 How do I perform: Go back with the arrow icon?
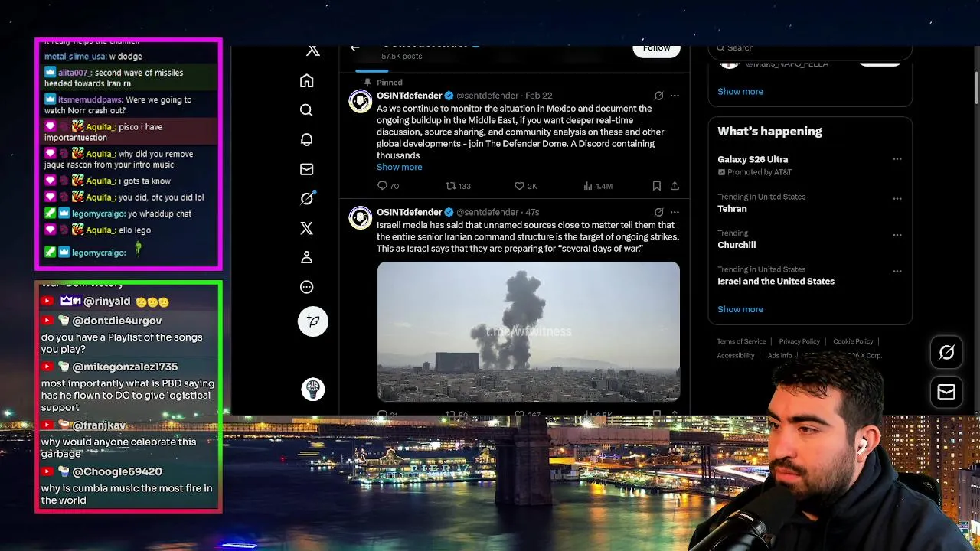(x=355, y=48)
